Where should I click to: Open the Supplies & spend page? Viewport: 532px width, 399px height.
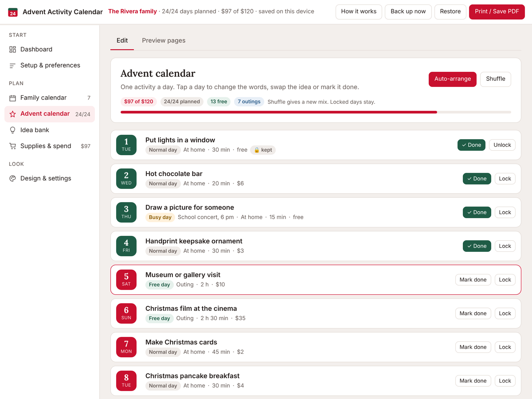coord(50,146)
